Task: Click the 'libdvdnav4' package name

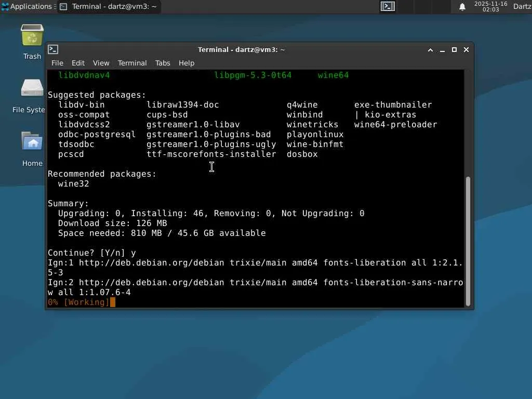Action: (x=84, y=75)
